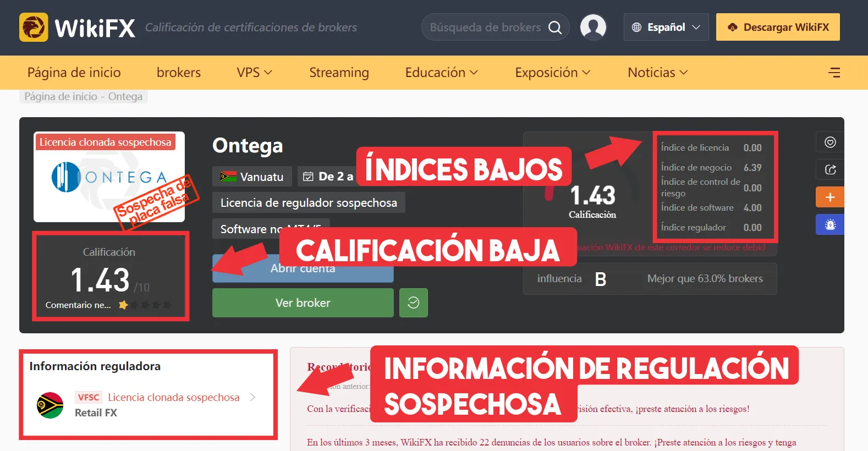Click the 'Índice de software' 4.00 row
Image resolution: width=868 pixels, height=451 pixels.
(711, 207)
